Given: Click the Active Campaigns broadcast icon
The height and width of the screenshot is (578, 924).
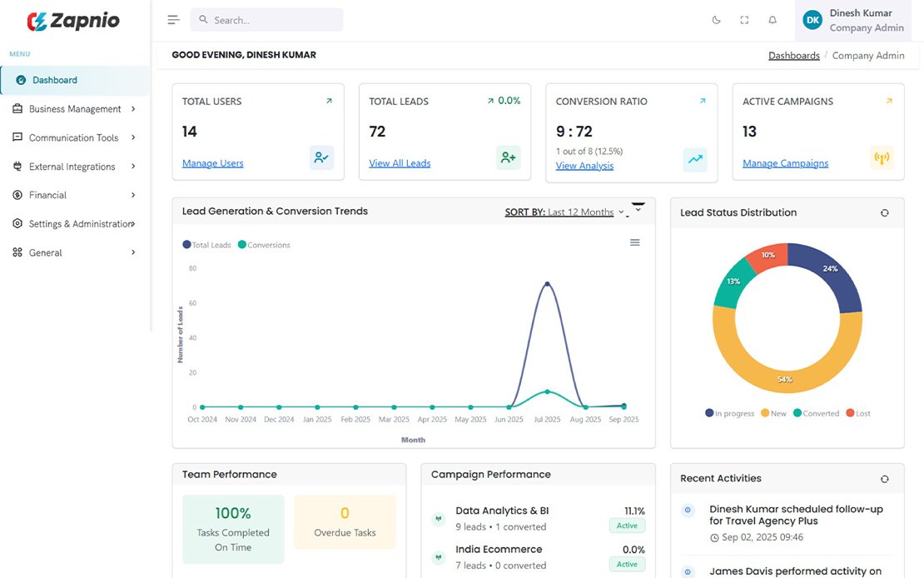Looking at the screenshot, I should 882,157.
